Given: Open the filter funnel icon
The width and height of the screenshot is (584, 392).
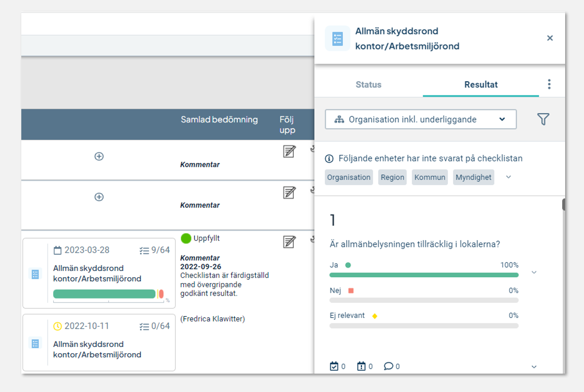Looking at the screenshot, I should [543, 119].
